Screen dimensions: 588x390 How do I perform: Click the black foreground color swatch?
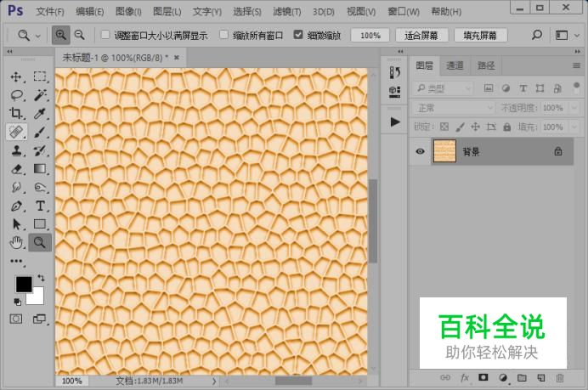pos(23,284)
